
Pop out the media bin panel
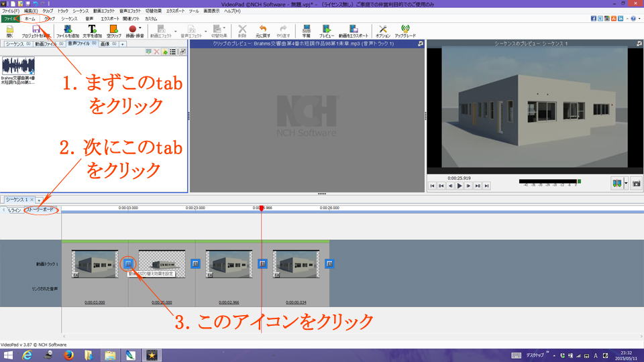pos(182,52)
